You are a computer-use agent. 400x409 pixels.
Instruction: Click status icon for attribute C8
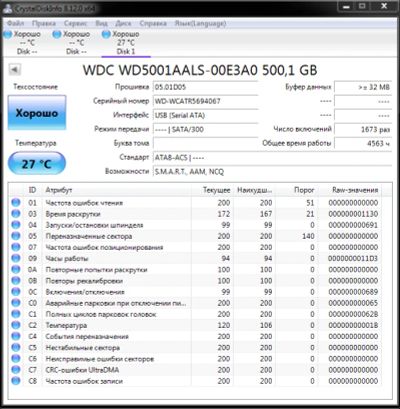click(x=16, y=381)
